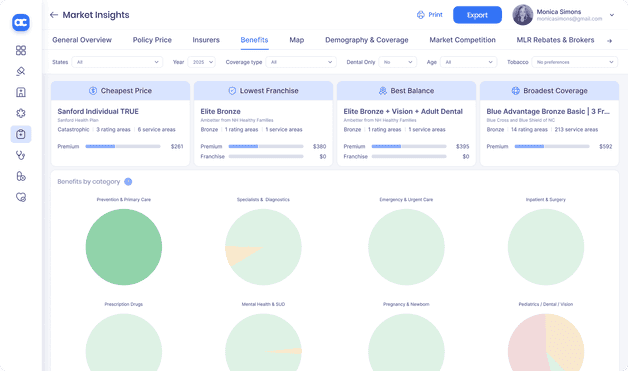The height and width of the screenshot is (371, 628).
Task: Click the 213 service areas text
Action: (576, 129)
